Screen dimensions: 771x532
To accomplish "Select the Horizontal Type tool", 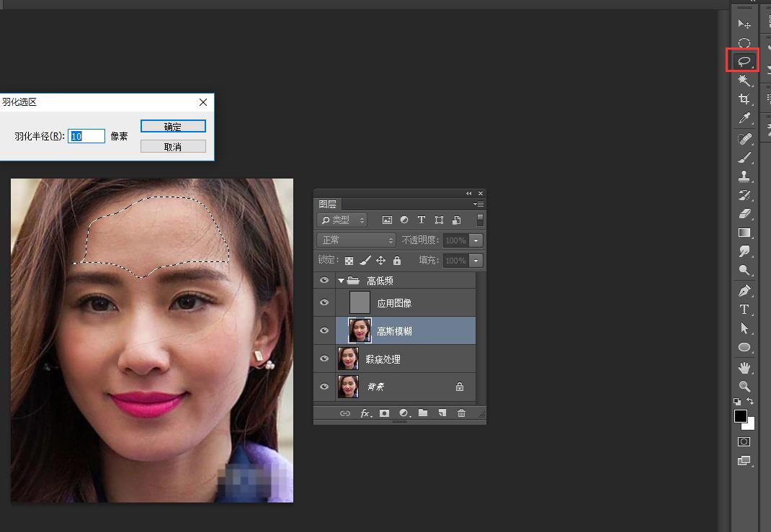I will tap(744, 310).
